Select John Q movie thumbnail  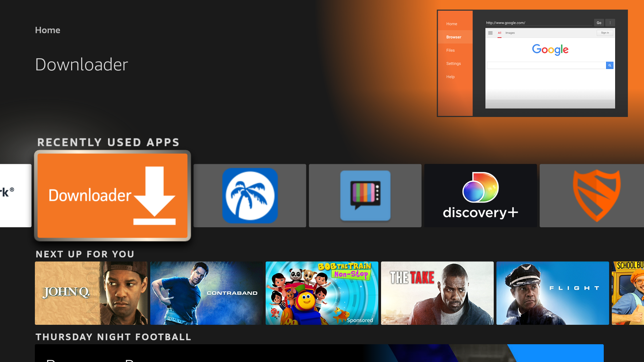click(x=91, y=293)
